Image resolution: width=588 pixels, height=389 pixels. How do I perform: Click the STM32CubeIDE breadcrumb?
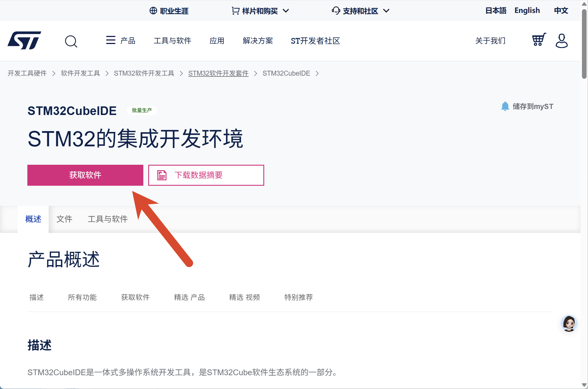click(x=286, y=73)
